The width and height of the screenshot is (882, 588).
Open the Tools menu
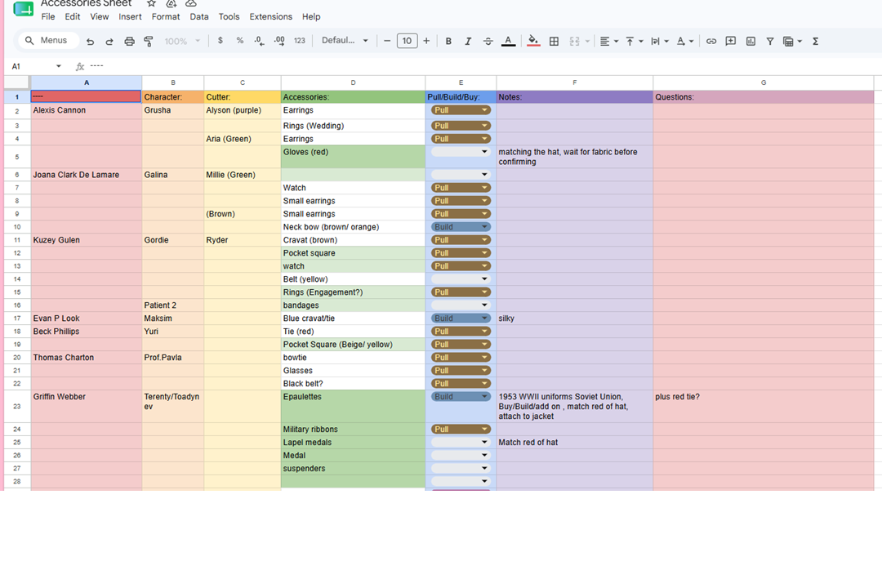[229, 16]
